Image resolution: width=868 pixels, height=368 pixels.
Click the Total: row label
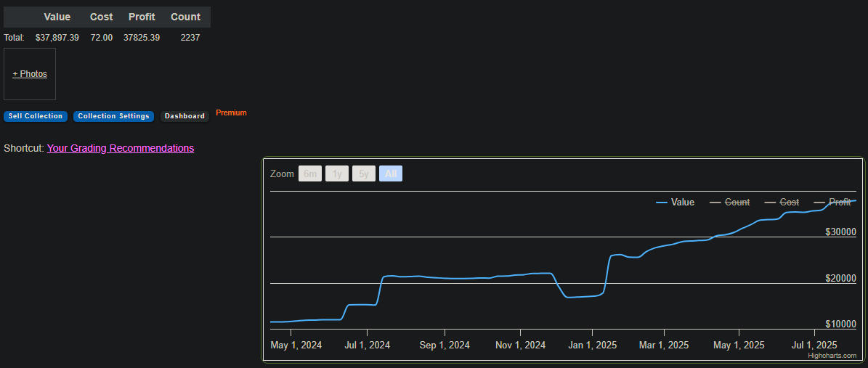pyautogui.click(x=14, y=38)
